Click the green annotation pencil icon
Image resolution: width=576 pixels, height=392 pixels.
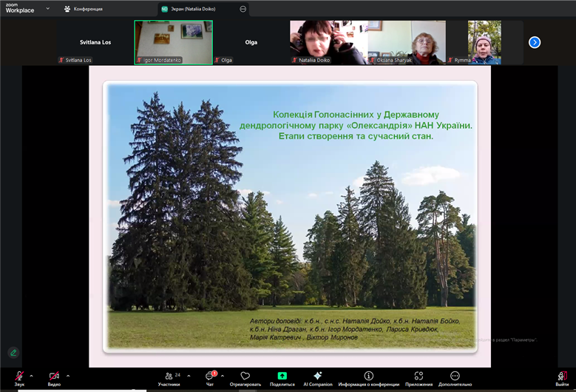(x=13, y=353)
